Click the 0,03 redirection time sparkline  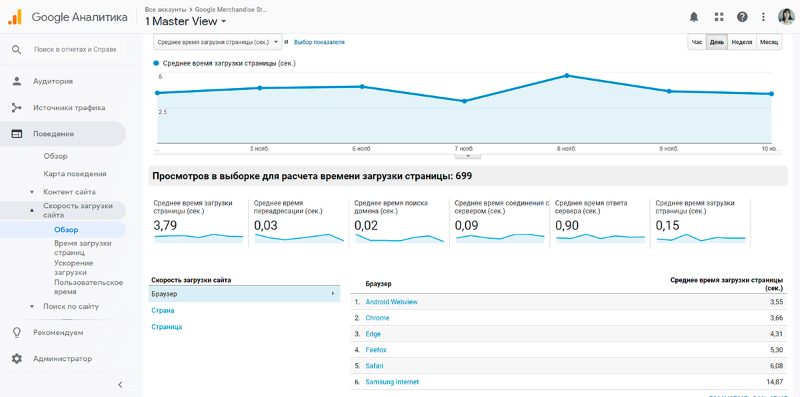coord(299,237)
